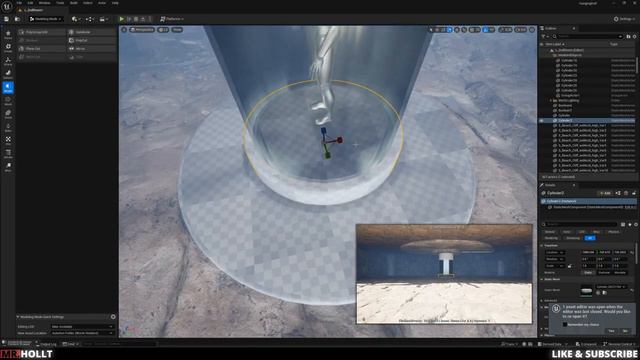The width and height of the screenshot is (640, 360).
Task: Open the Build menu
Action: coord(73,3)
